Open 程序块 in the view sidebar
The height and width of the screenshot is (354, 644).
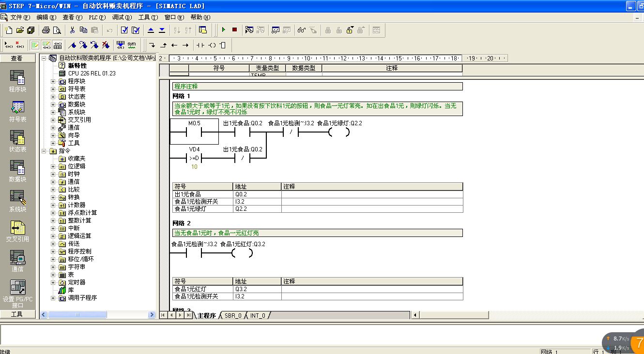click(x=17, y=81)
